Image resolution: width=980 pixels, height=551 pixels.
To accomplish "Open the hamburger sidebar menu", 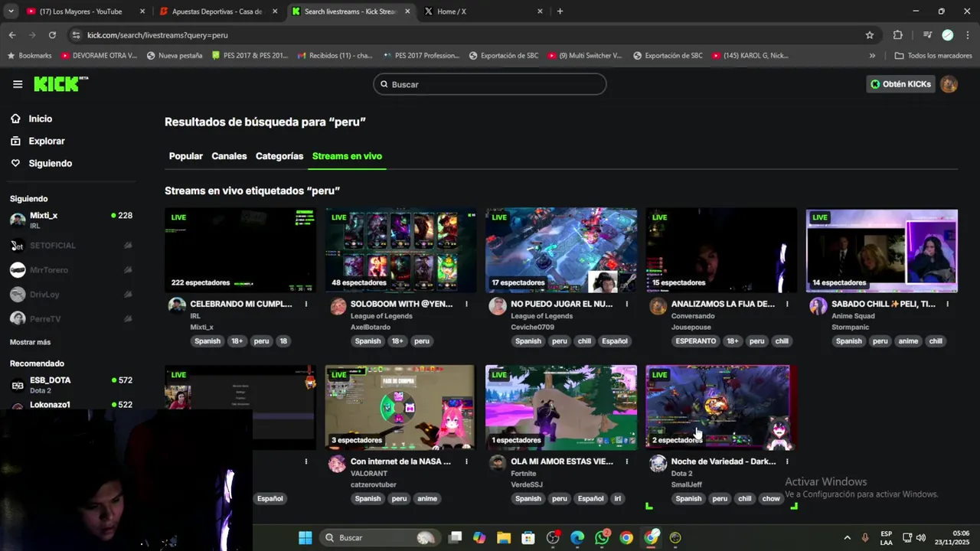I will coord(18,84).
